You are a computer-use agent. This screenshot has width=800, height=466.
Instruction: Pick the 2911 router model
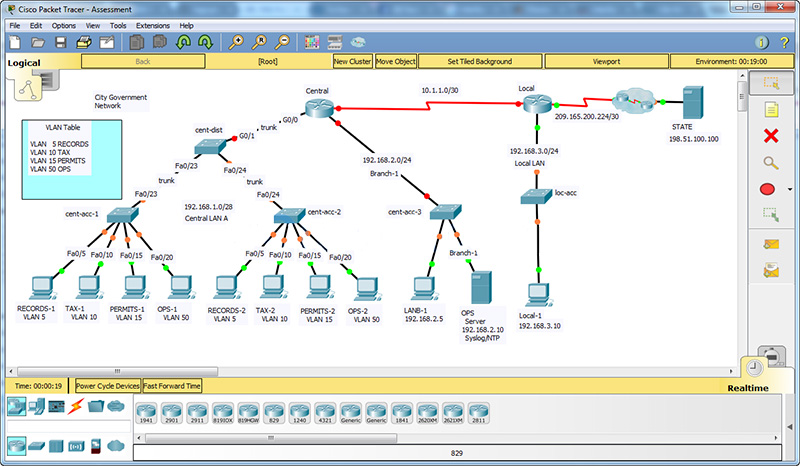tap(197, 412)
